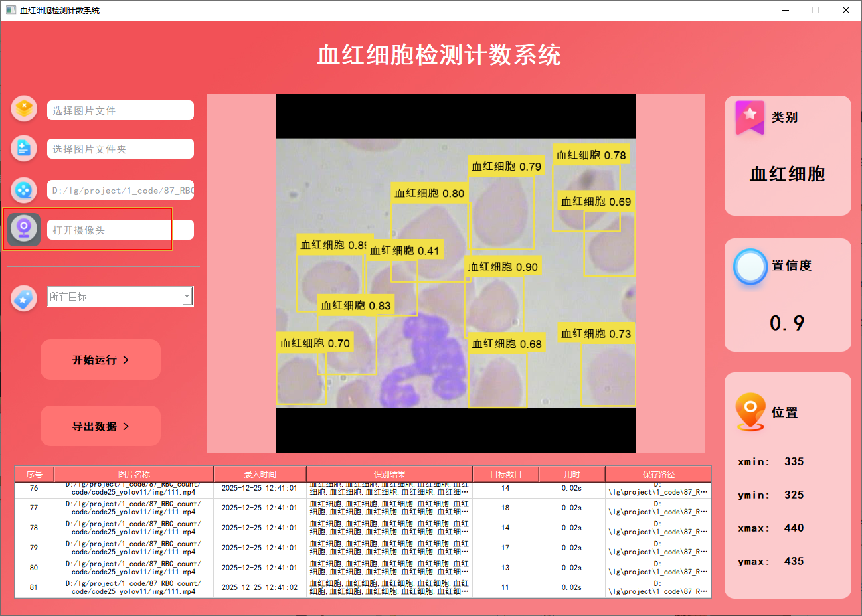Click the 序号 column header

point(35,474)
